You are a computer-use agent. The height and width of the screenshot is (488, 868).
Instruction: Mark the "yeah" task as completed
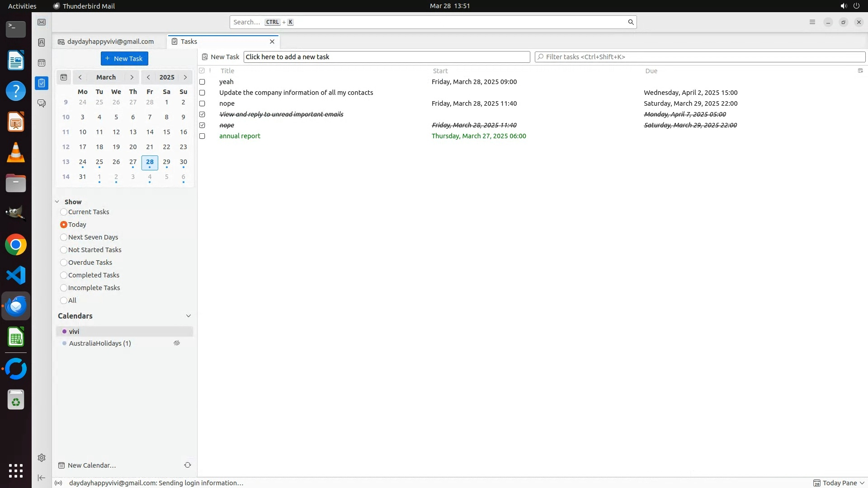coord(202,82)
